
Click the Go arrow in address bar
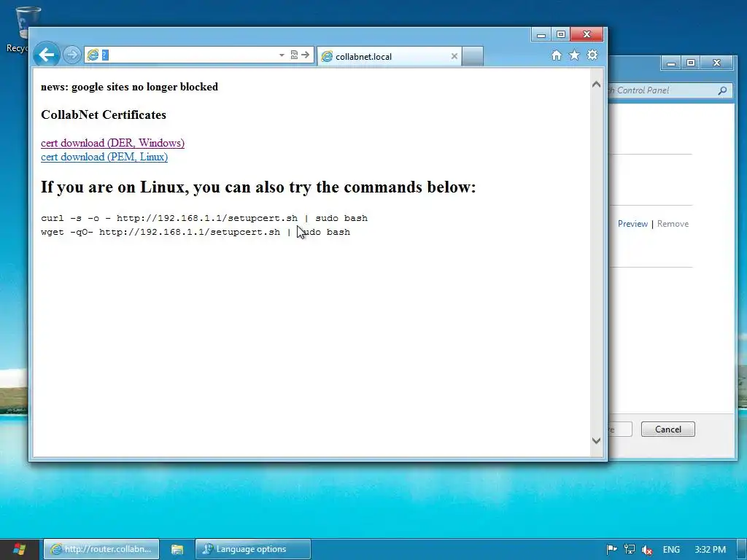coord(306,55)
